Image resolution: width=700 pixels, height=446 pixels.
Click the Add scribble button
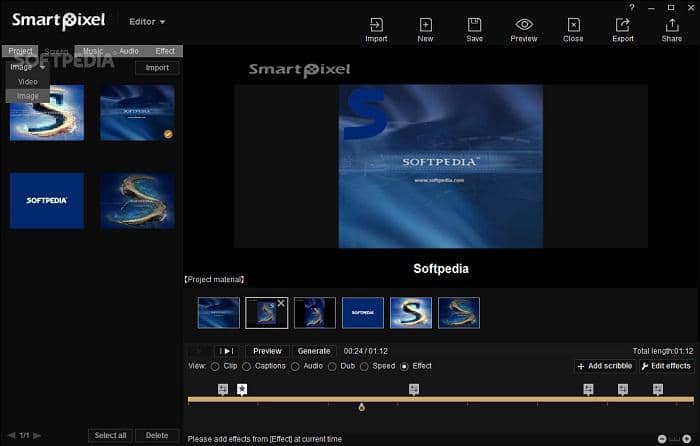click(x=604, y=367)
